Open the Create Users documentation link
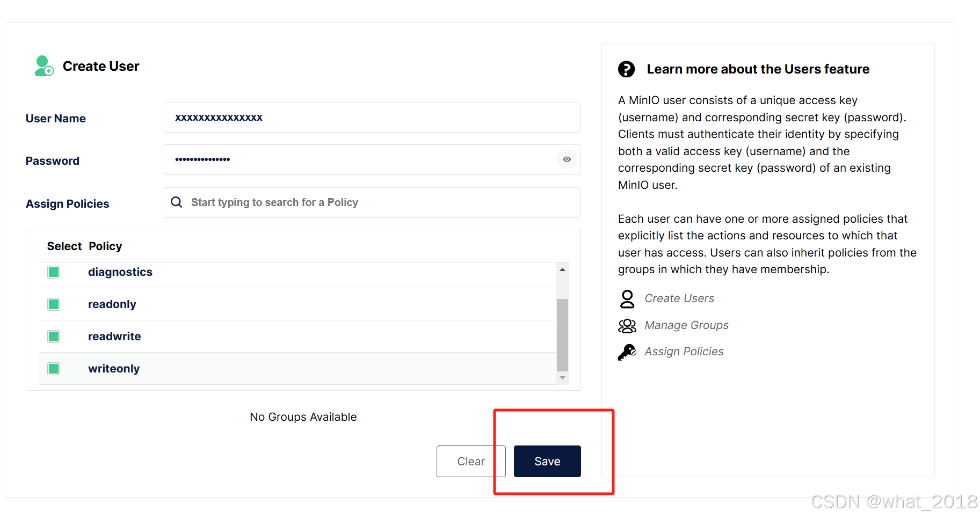 click(x=679, y=298)
